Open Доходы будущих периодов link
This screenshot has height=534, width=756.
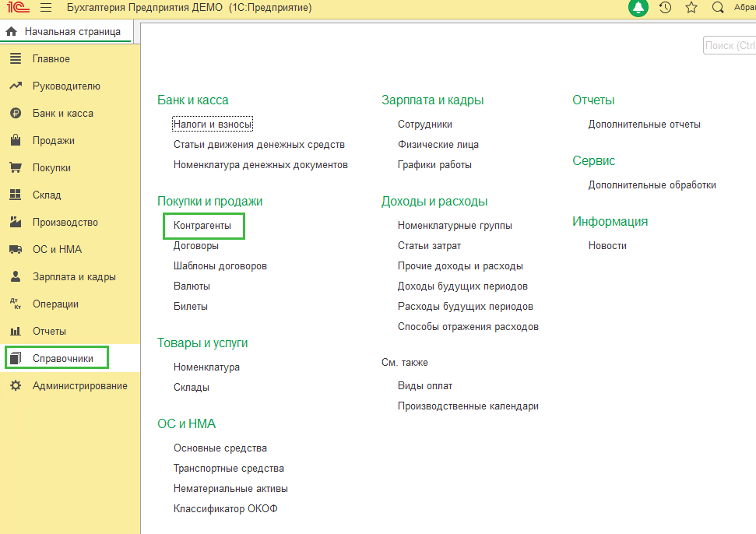[x=462, y=286]
